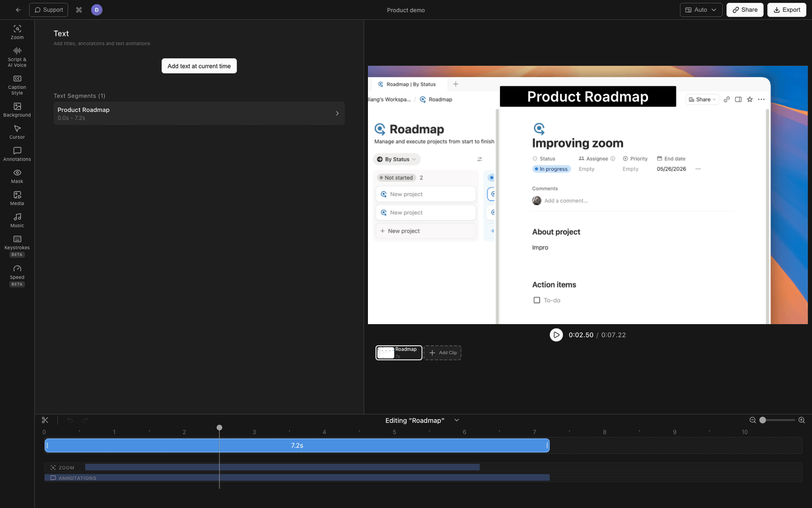Screen dimensions: 812x508
Task: Click the + New project row
Action: (426, 231)
